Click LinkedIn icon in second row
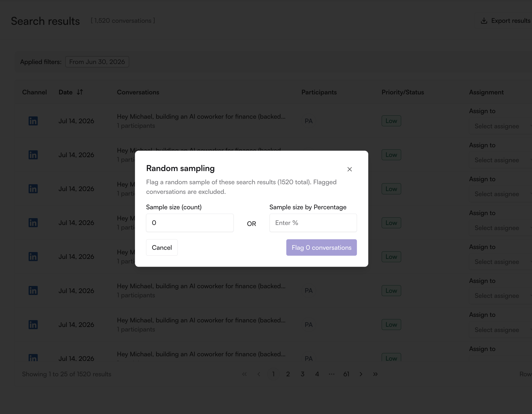 [x=33, y=155]
